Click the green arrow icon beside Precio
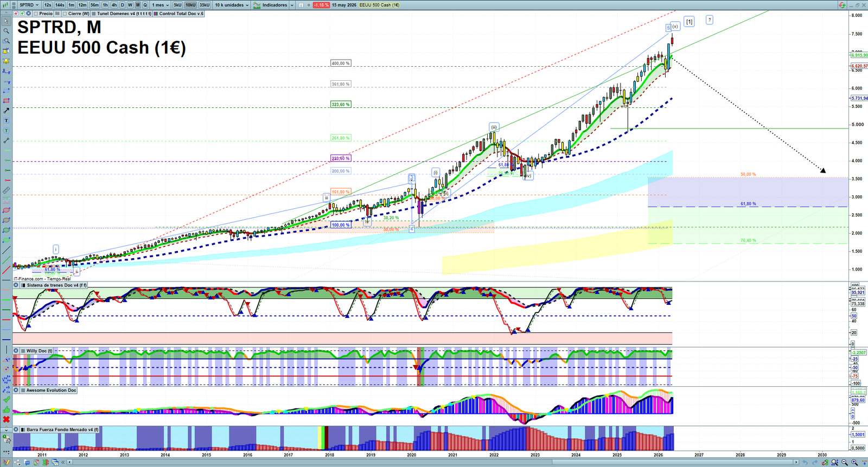 (x=22, y=14)
